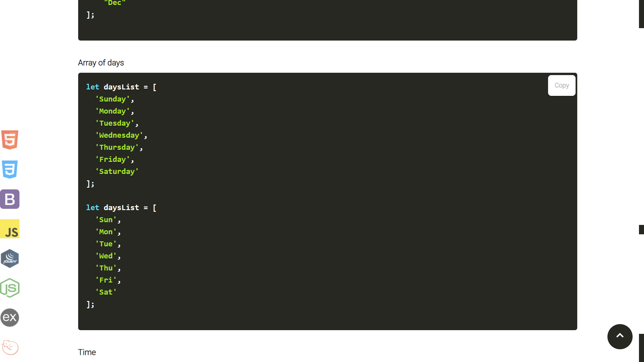Select the CSS3 icon in sidebar
644x362 pixels.
10,169
